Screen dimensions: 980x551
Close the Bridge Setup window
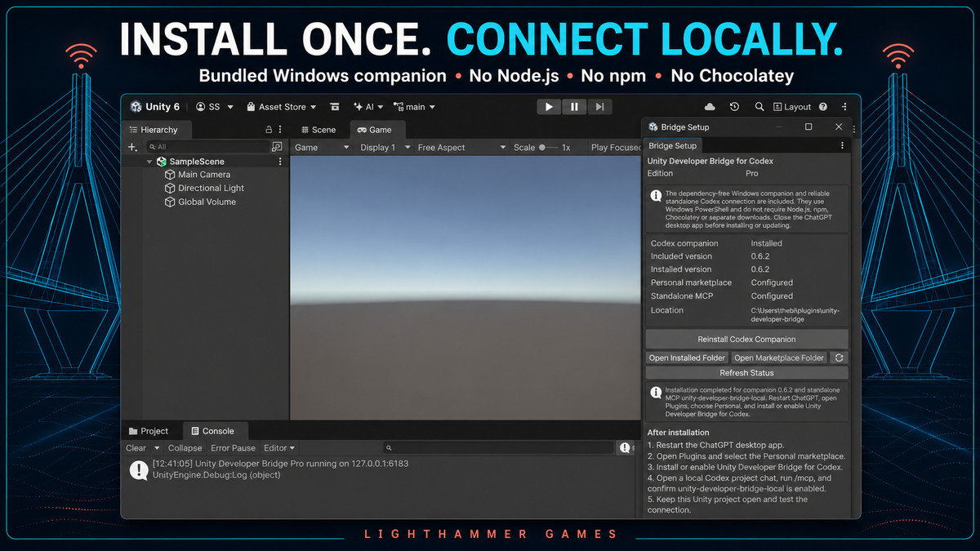tap(839, 127)
